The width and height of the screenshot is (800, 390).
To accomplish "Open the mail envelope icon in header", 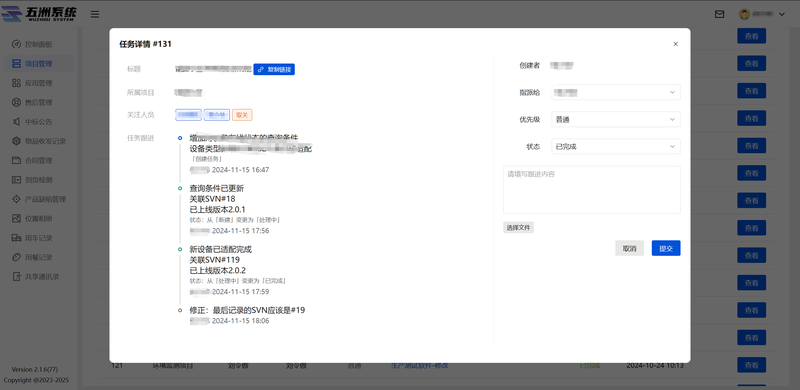I will (x=719, y=14).
